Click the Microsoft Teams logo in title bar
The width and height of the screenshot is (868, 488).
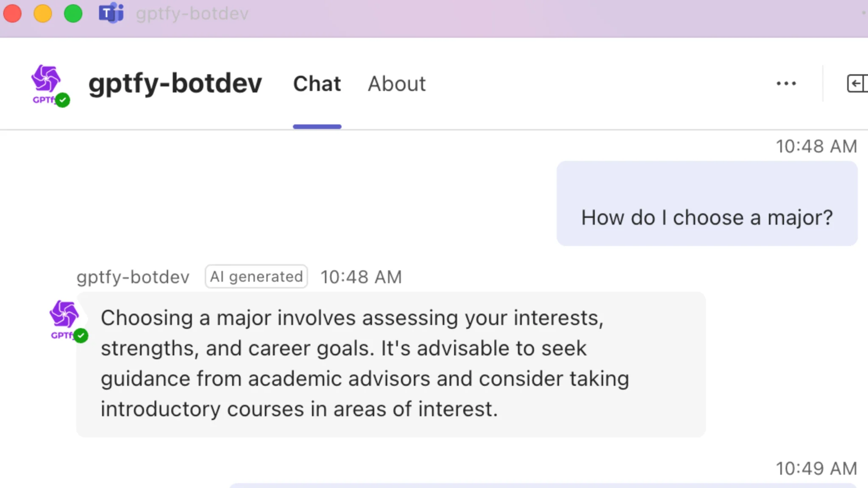click(x=111, y=13)
